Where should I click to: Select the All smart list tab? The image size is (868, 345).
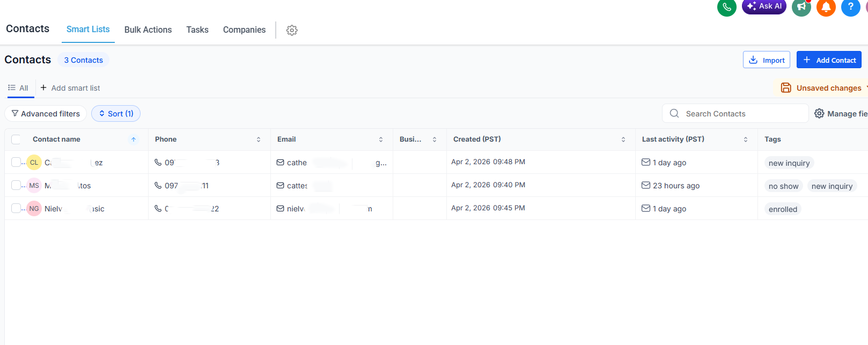click(x=19, y=88)
